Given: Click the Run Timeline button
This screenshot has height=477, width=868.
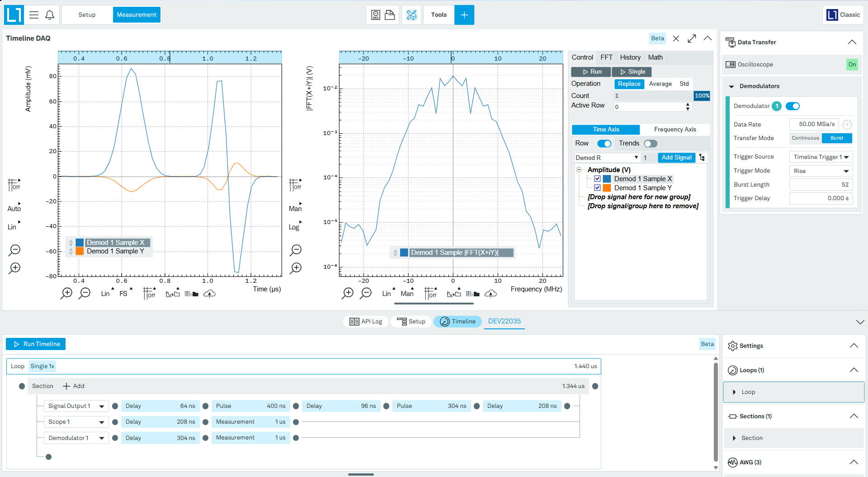Looking at the screenshot, I should point(36,344).
